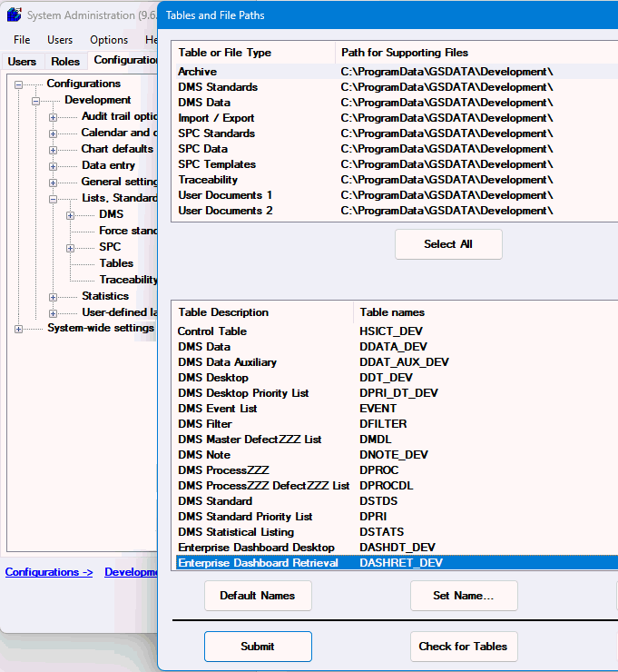Select Tables in the configuration tree
The height and width of the screenshot is (672, 618).
pos(116,263)
